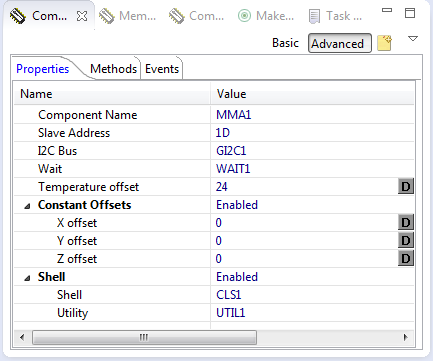Viewport: 433px width, 361px height.
Task: Select the Z offset row label
Action: [x=77, y=259]
